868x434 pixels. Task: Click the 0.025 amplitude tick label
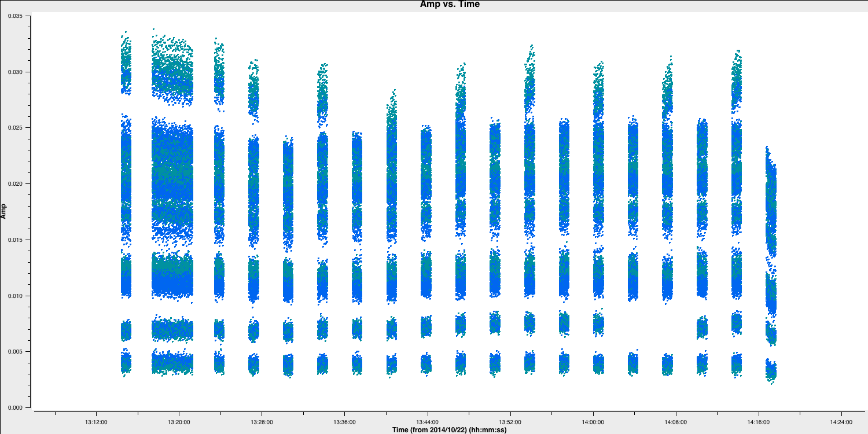tap(15, 128)
